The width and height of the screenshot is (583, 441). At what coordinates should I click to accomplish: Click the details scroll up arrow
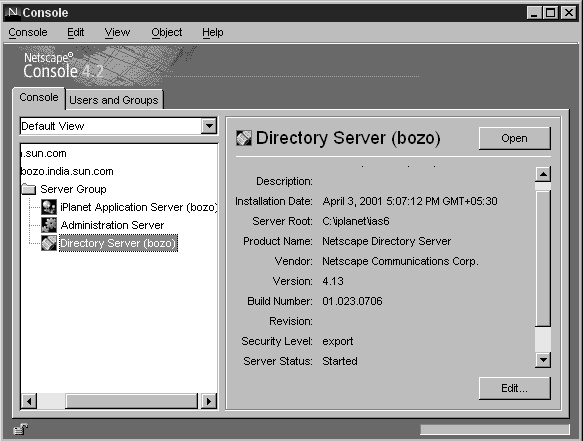[543, 174]
